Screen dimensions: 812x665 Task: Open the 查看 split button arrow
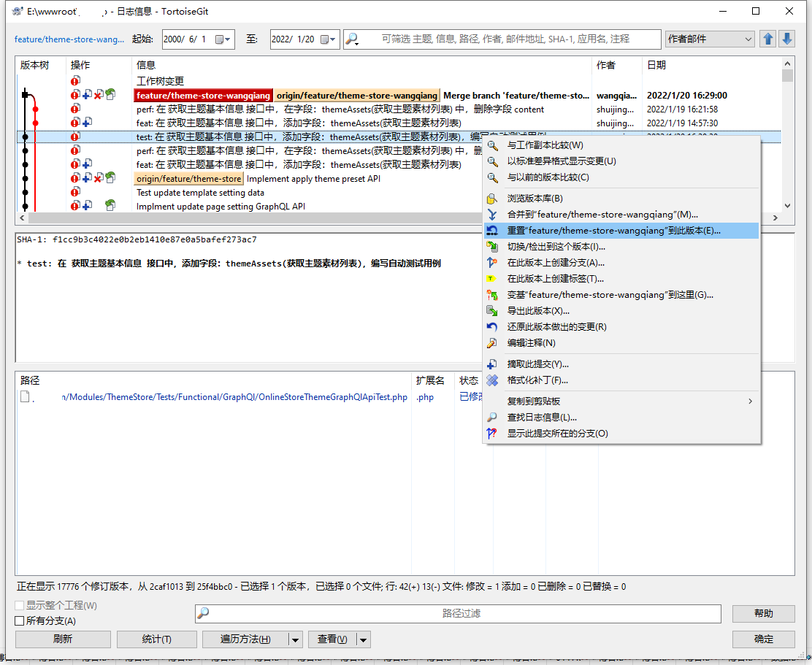pos(363,639)
